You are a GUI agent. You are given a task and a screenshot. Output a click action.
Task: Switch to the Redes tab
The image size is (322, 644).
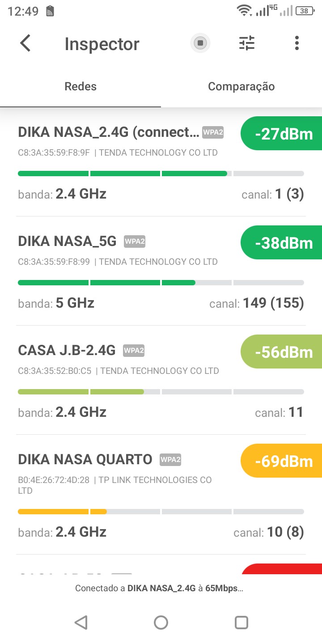pos(80,86)
